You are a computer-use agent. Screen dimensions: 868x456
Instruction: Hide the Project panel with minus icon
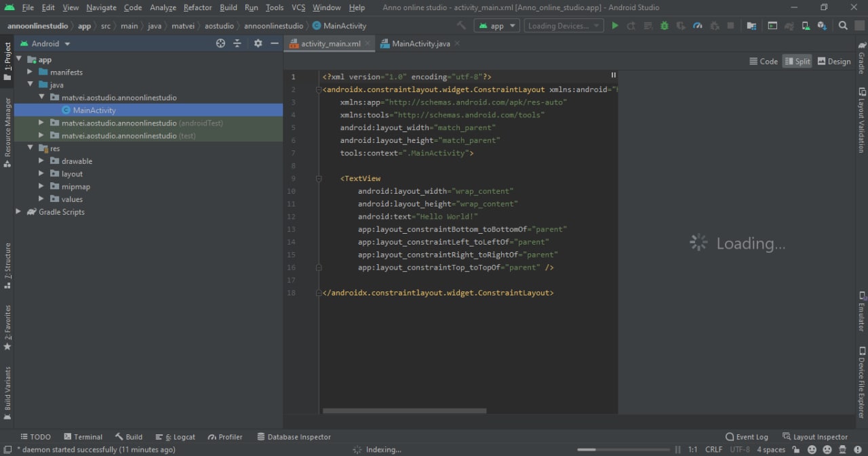point(275,43)
